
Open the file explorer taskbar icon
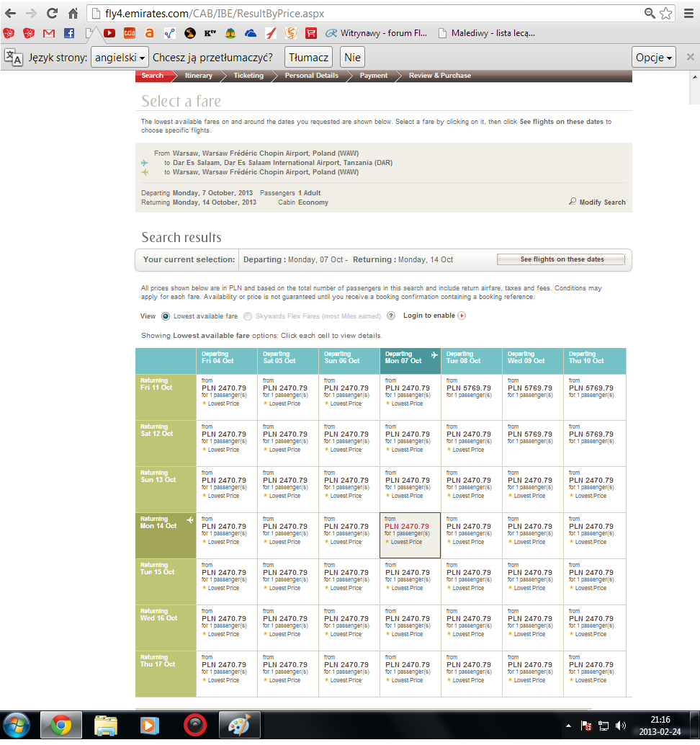tap(105, 726)
